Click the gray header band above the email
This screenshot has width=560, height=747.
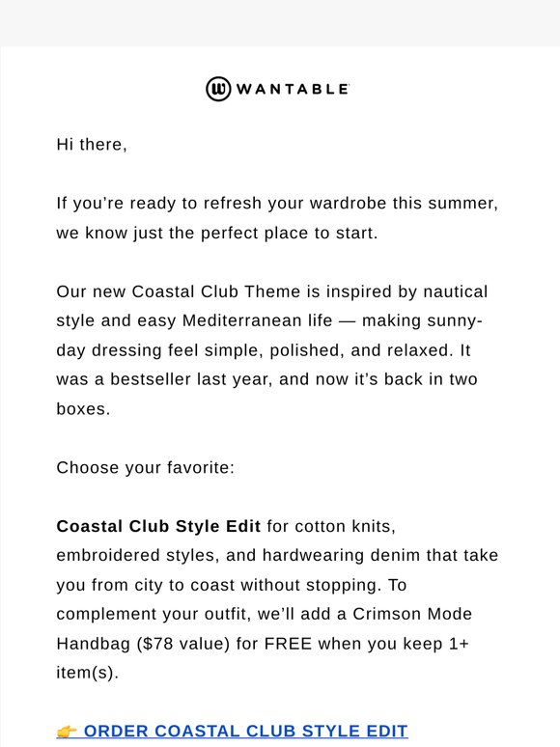pos(280,23)
